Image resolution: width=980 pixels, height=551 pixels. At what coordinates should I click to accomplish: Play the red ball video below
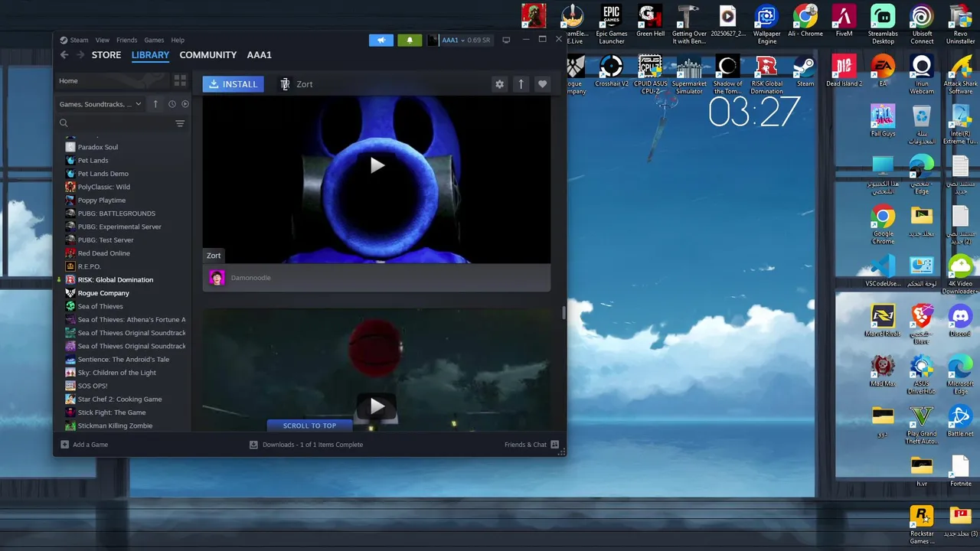[377, 406]
